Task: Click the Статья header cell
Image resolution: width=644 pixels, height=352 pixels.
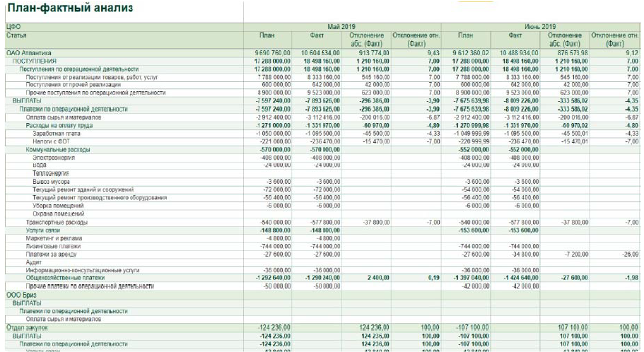Action: pyautogui.click(x=16, y=35)
